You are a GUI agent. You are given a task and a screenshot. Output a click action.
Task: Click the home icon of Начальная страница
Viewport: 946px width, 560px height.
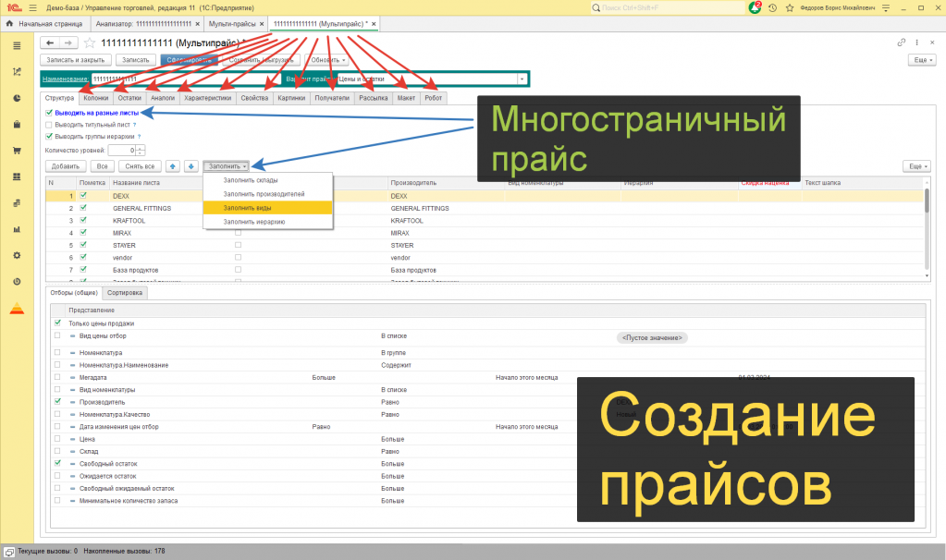(9, 23)
